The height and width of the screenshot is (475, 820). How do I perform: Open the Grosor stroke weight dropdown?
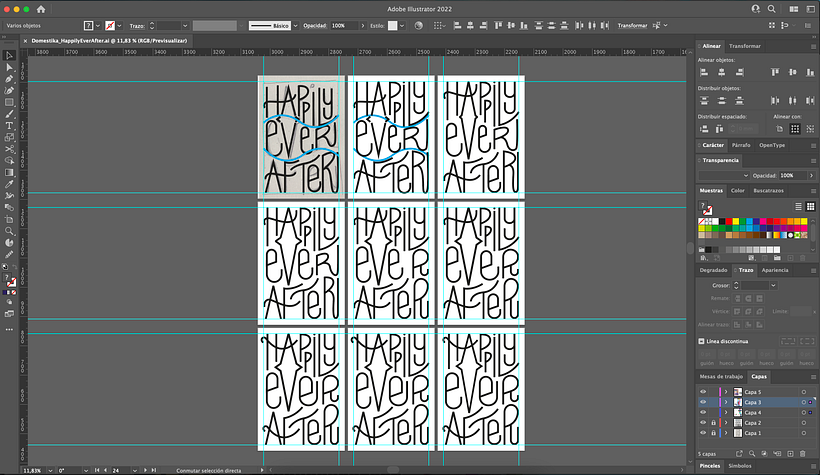[x=773, y=286]
